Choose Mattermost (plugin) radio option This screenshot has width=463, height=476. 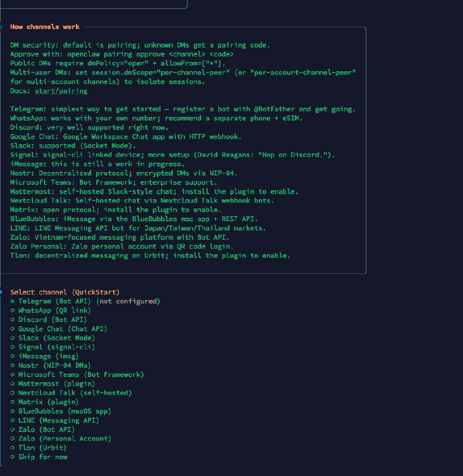13,383
